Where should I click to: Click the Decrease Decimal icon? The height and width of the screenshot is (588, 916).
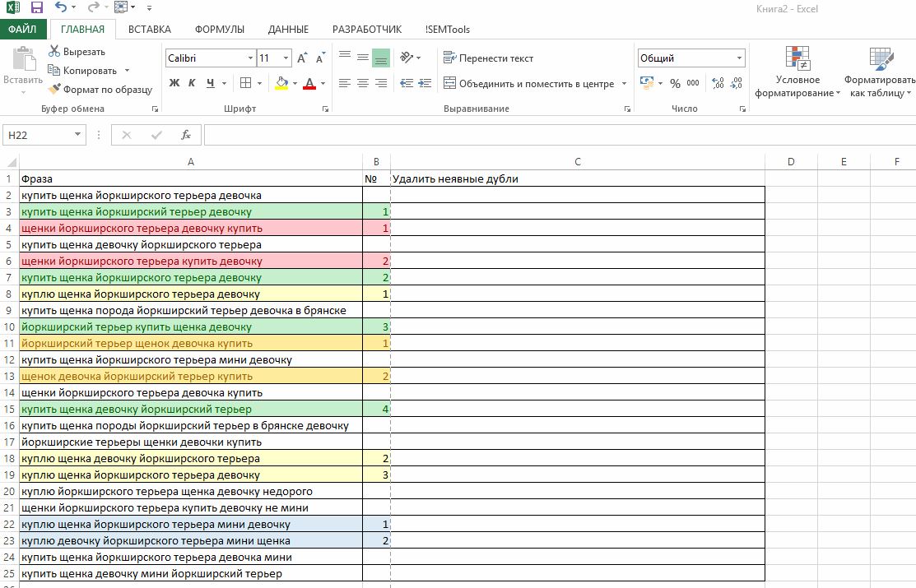pyautogui.click(x=736, y=83)
